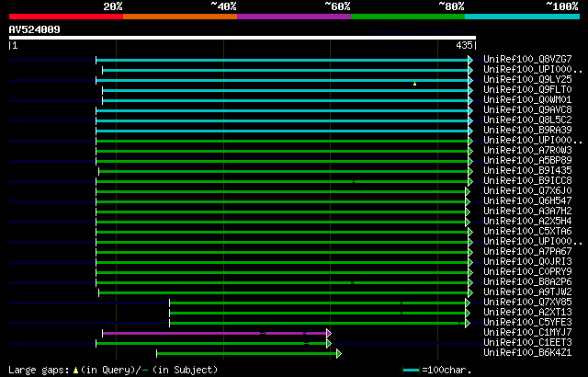Click the red ~20% legend color segment

click(x=66, y=17)
